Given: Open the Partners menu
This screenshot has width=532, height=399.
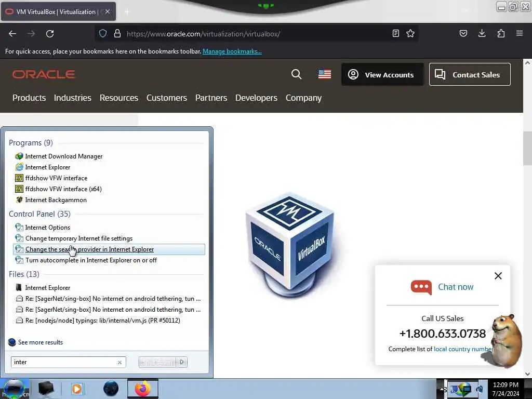Looking at the screenshot, I should pyautogui.click(x=211, y=98).
